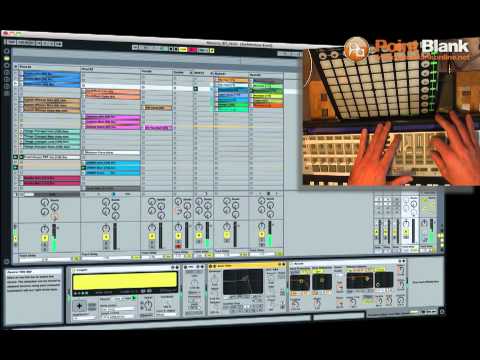Screen dimensions: 480x360
Task: Click the record button in transport bar
Action: pos(192,50)
